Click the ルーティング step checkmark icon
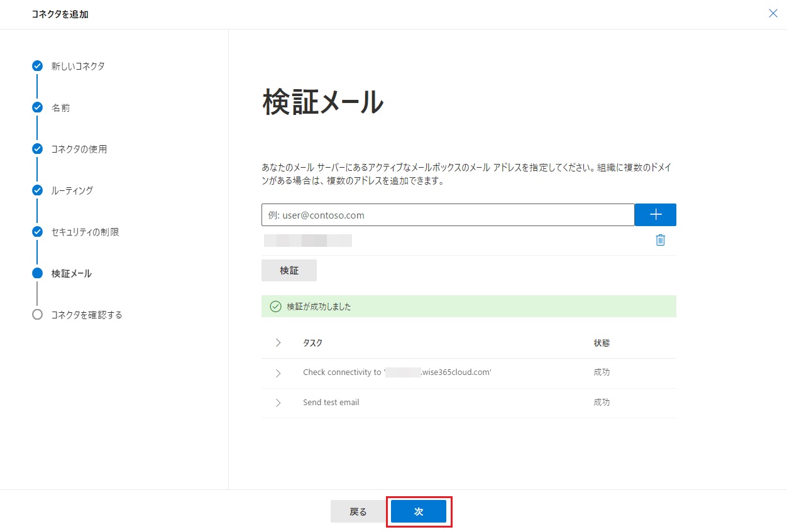 37,190
